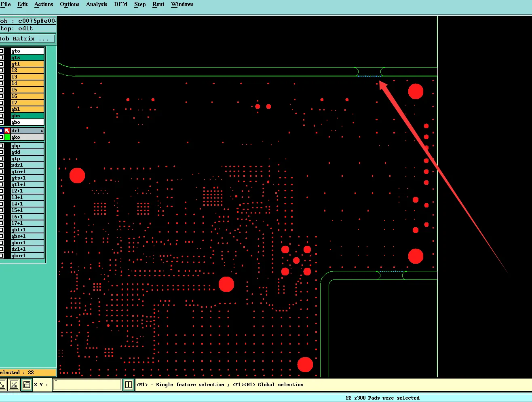Select the gbl layer row

27,109
